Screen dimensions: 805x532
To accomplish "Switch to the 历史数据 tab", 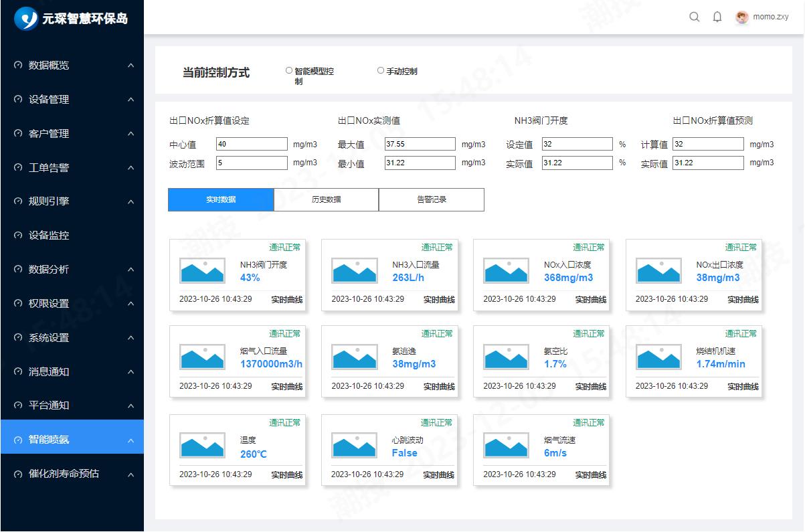I will [326, 199].
